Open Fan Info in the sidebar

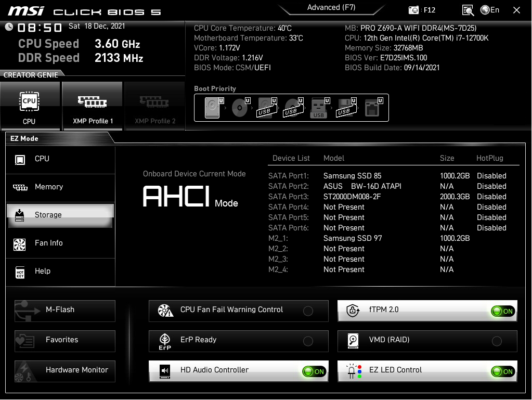point(60,243)
